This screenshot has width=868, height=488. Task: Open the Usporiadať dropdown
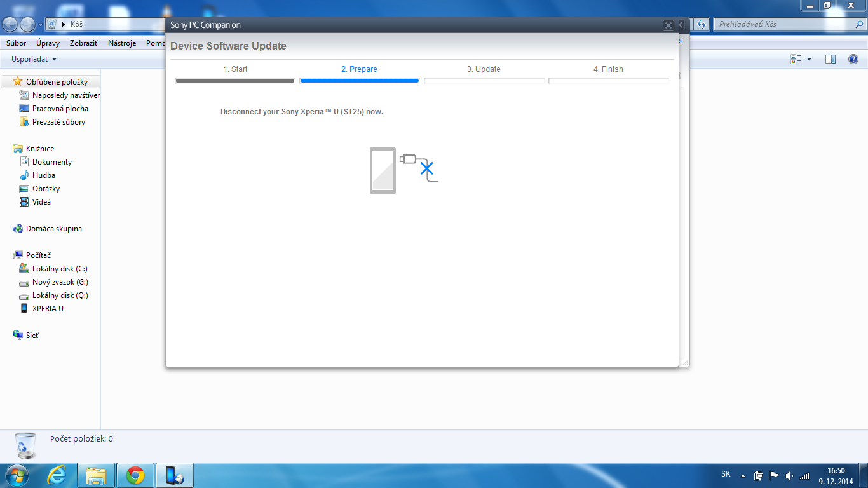[x=34, y=59]
